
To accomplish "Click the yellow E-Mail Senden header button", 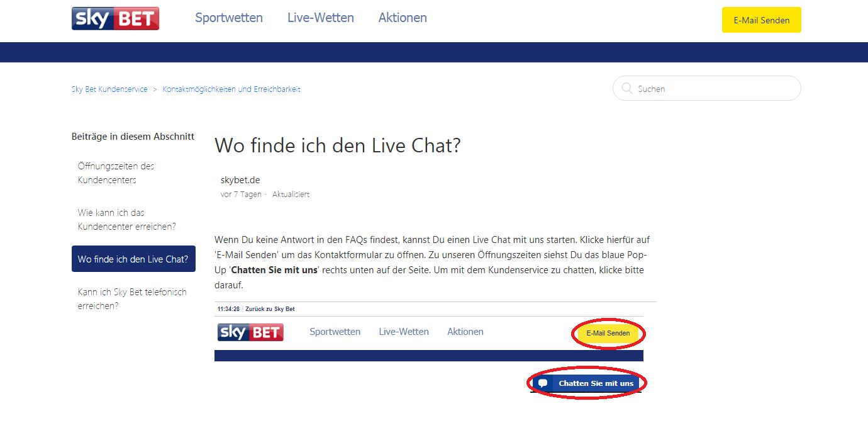I will (762, 20).
